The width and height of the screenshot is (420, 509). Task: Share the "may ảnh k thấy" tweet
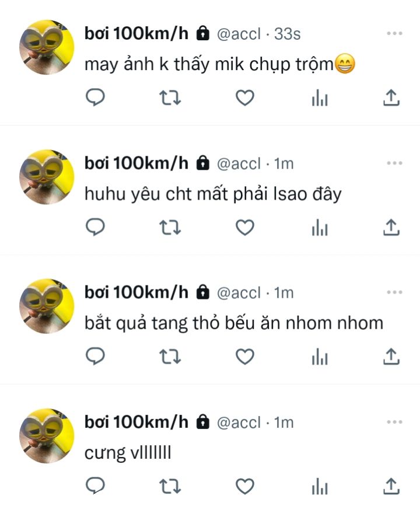coord(391,97)
